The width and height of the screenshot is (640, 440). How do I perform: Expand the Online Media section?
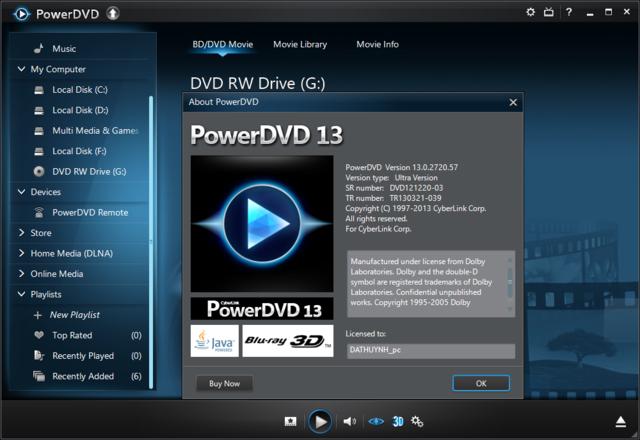21,273
